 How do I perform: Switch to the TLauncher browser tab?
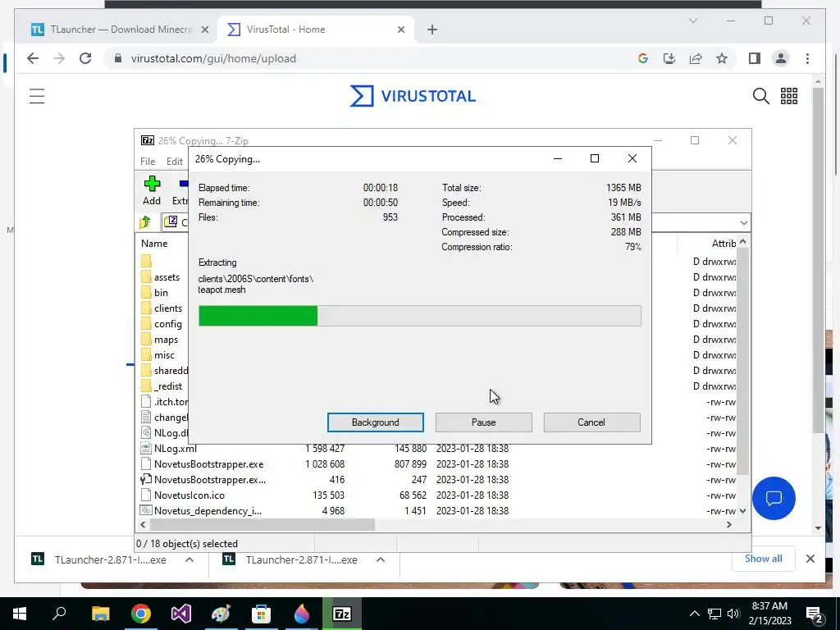pyautogui.click(x=120, y=30)
